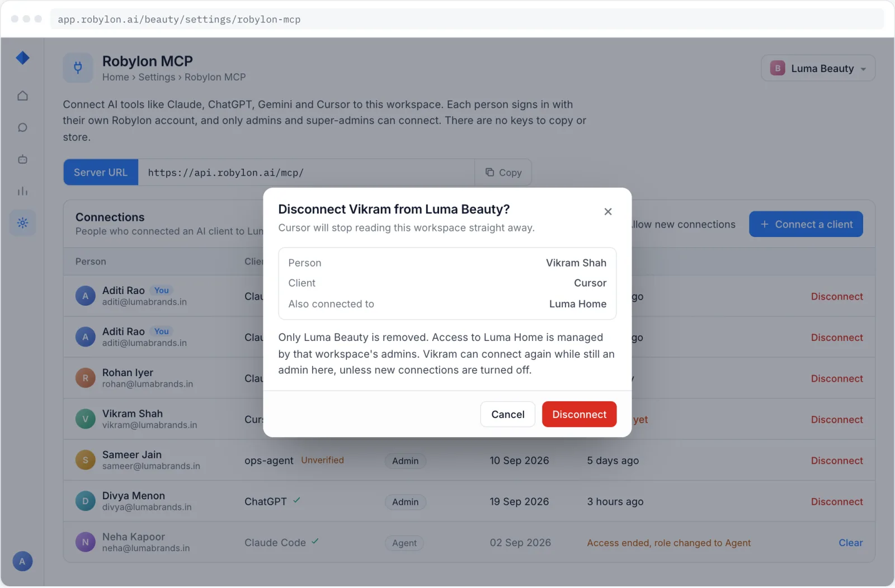This screenshot has height=588, width=895.
Task: Click the Robylon diamond logo in sidebar
Action: coord(22,58)
